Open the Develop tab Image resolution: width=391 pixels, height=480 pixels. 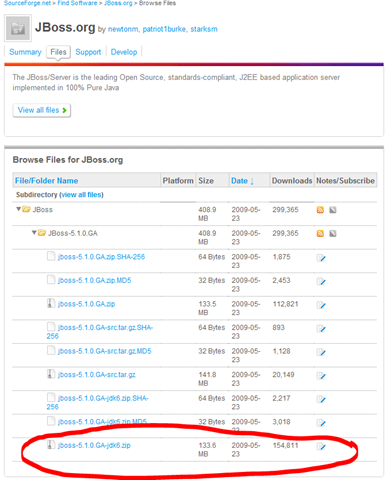click(124, 52)
